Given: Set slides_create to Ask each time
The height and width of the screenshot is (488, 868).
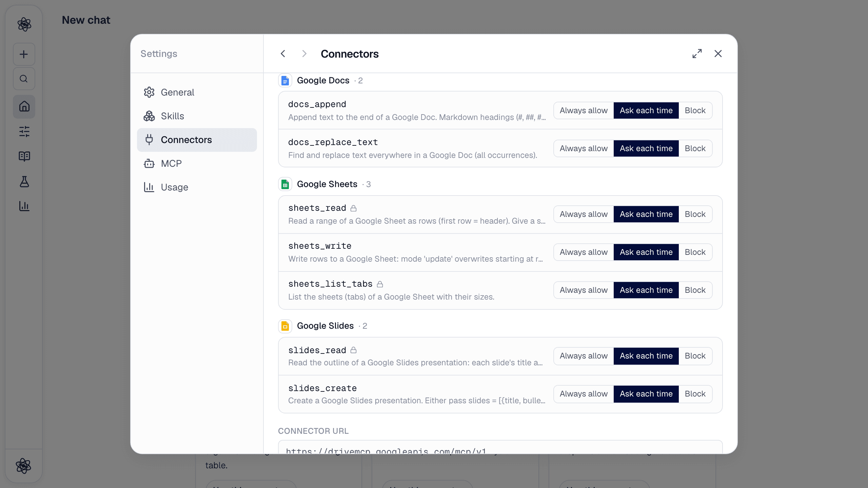Looking at the screenshot, I should click(646, 394).
